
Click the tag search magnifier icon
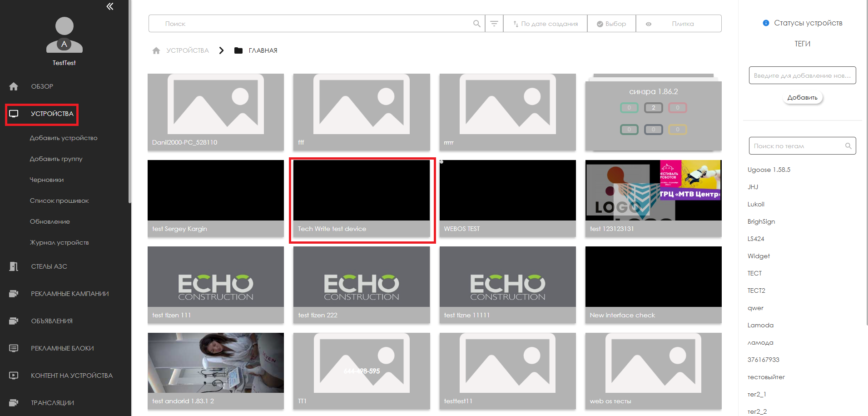848,146
